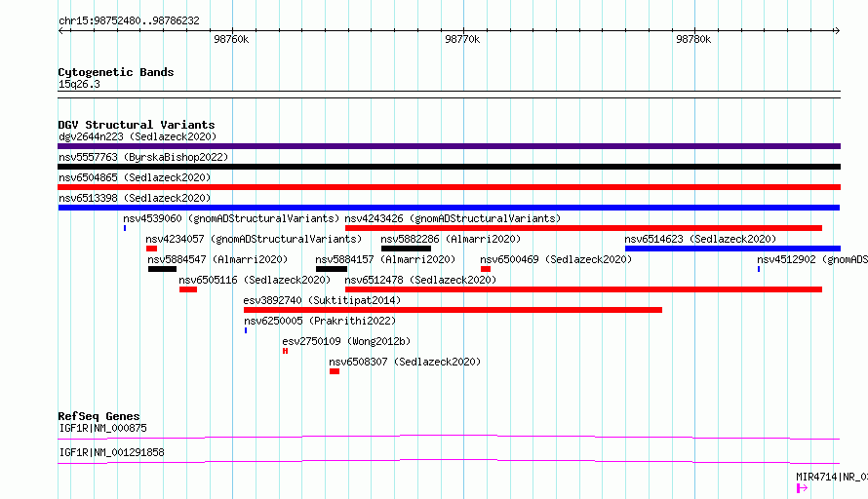Select the IGF1R NM_001291858 transcript line
Screen dimensions: 868x499
pos(449,461)
